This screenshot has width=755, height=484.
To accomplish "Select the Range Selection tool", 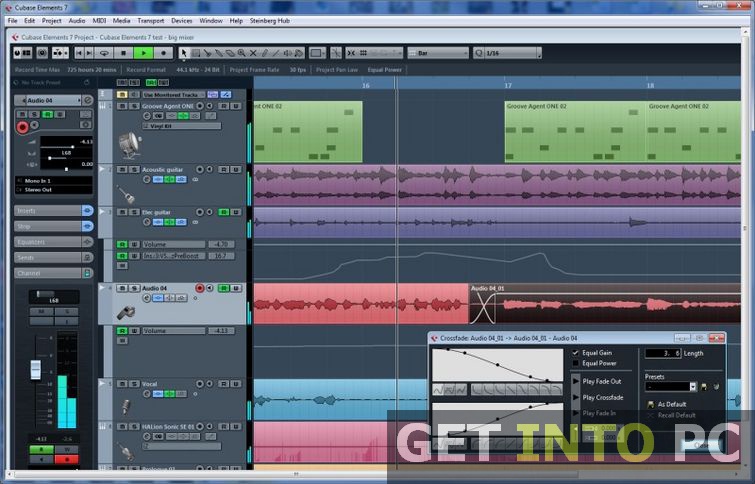I will point(195,53).
